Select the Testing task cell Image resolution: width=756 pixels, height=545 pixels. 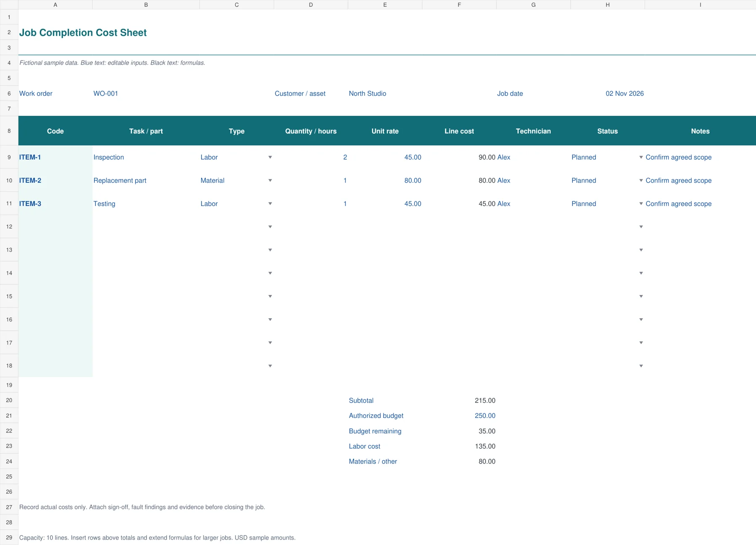pos(146,204)
